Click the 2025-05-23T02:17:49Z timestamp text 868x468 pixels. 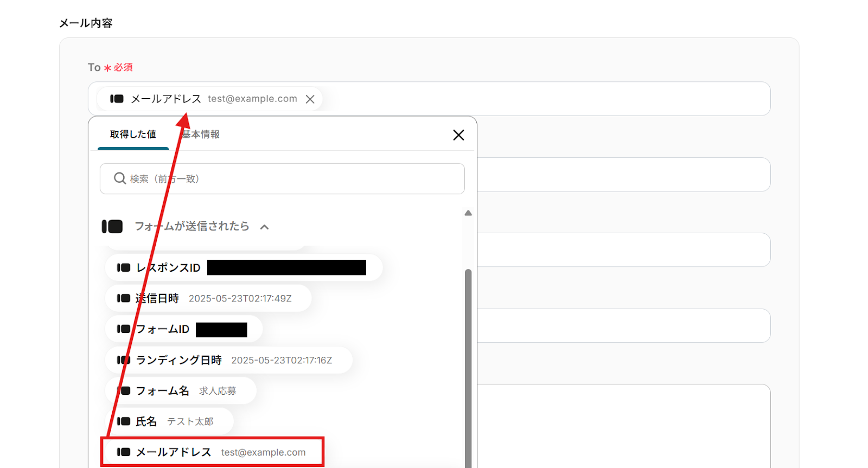point(240,298)
